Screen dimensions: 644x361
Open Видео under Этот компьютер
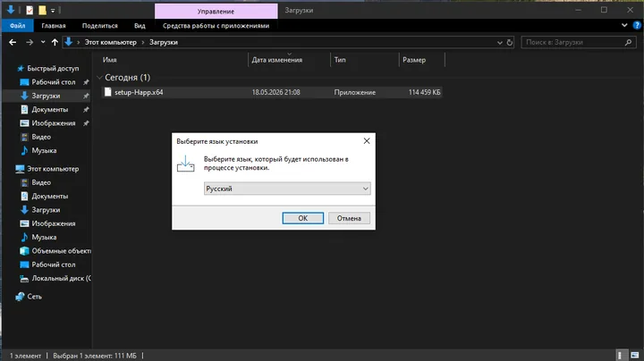point(41,182)
